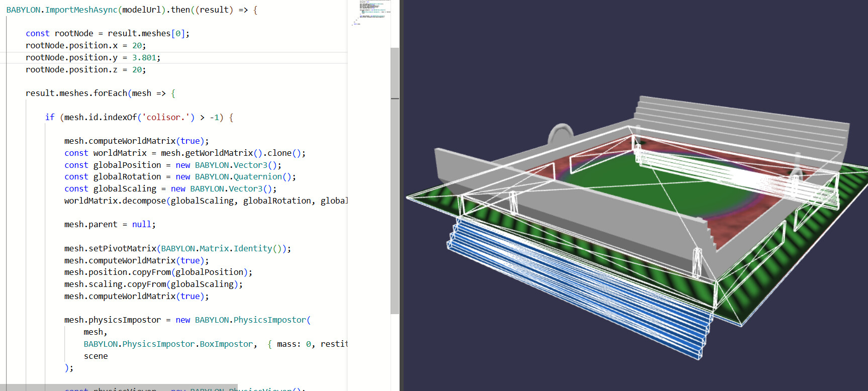Viewport: 868px width, 391px height.
Task: Click the editor's horizontal scrollbar at the bottom
Action: point(119,387)
